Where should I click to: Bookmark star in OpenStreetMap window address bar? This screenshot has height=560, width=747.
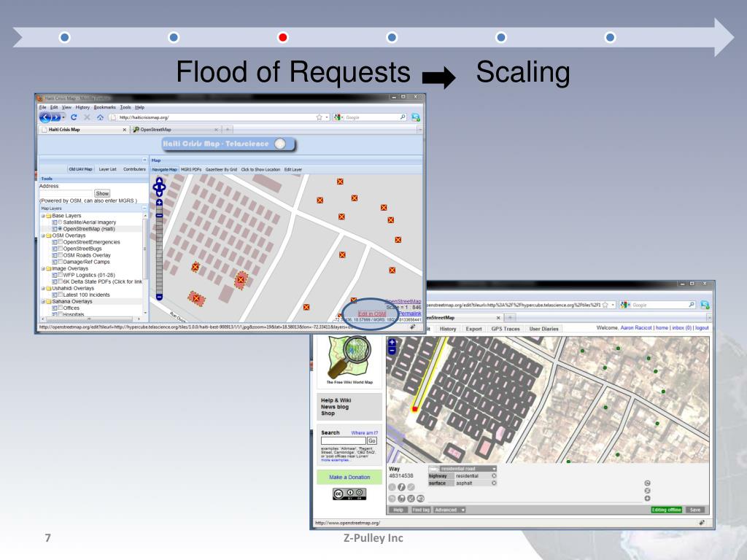[605, 305]
